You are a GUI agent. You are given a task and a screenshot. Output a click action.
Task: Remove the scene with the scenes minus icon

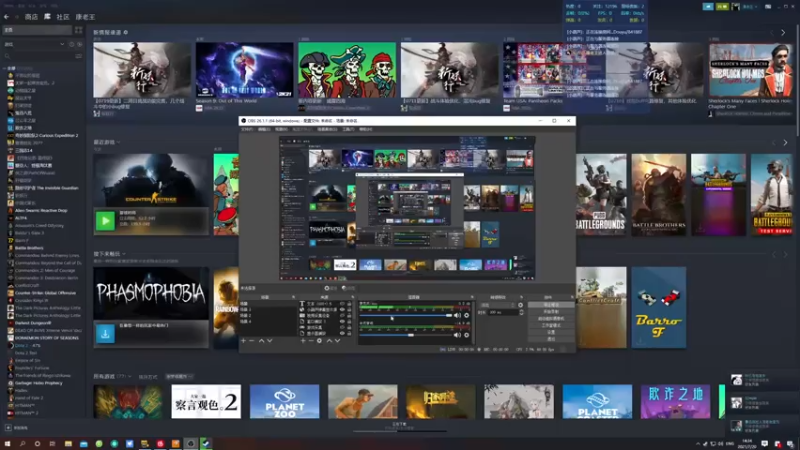tap(252, 340)
